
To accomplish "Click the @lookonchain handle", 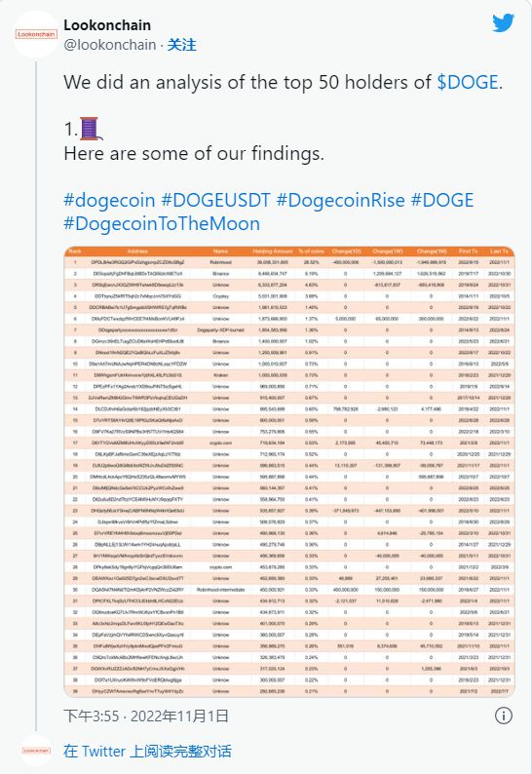I will pos(109,45).
